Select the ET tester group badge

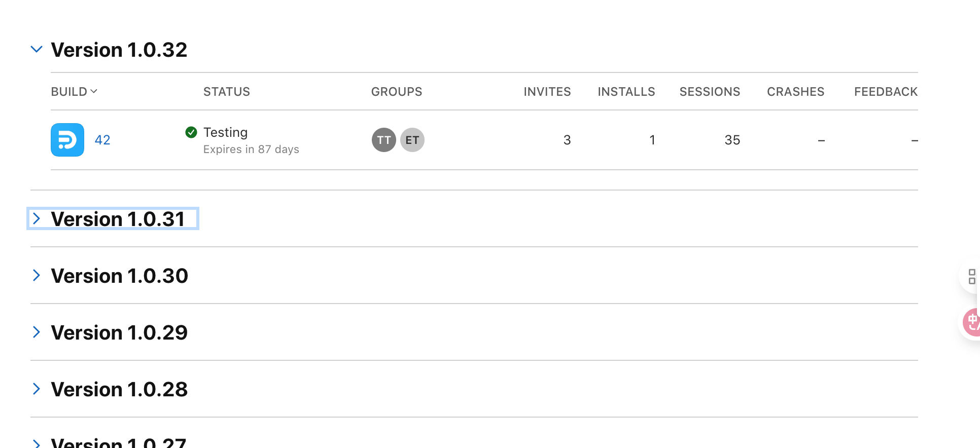tap(412, 140)
